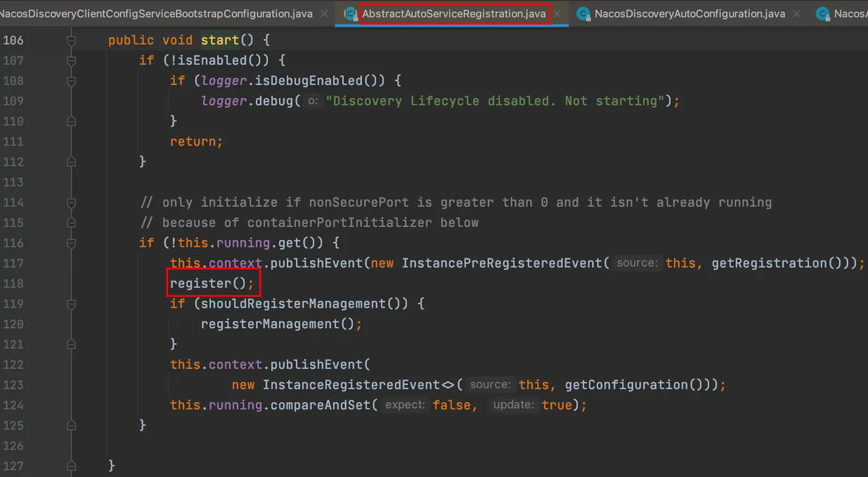Click the "update:" parameter hint
This screenshot has width=868, height=477.
tap(513, 405)
